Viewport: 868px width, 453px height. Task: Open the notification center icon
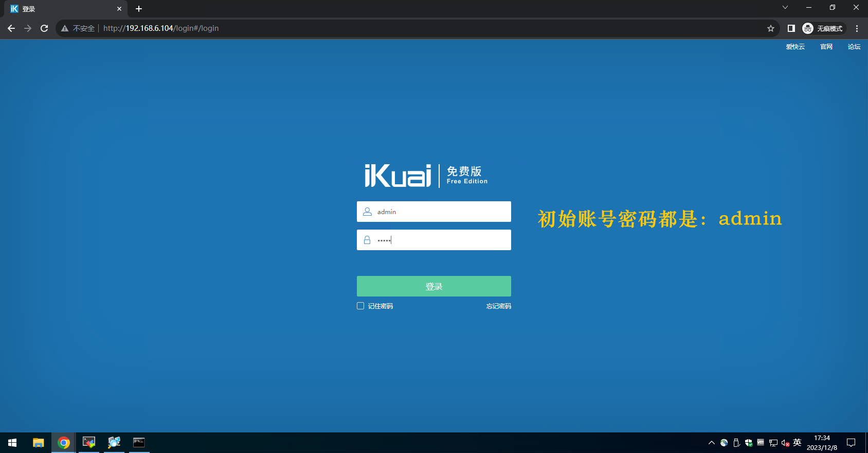(x=851, y=443)
